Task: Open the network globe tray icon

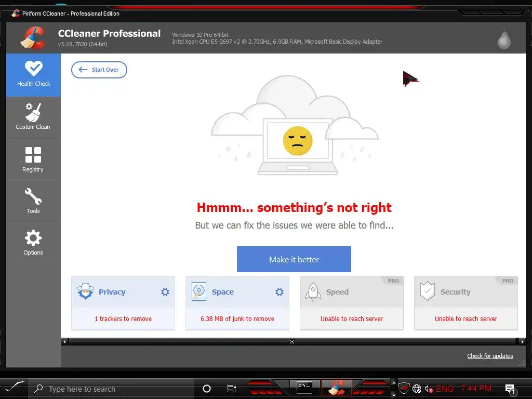Action: point(417,389)
